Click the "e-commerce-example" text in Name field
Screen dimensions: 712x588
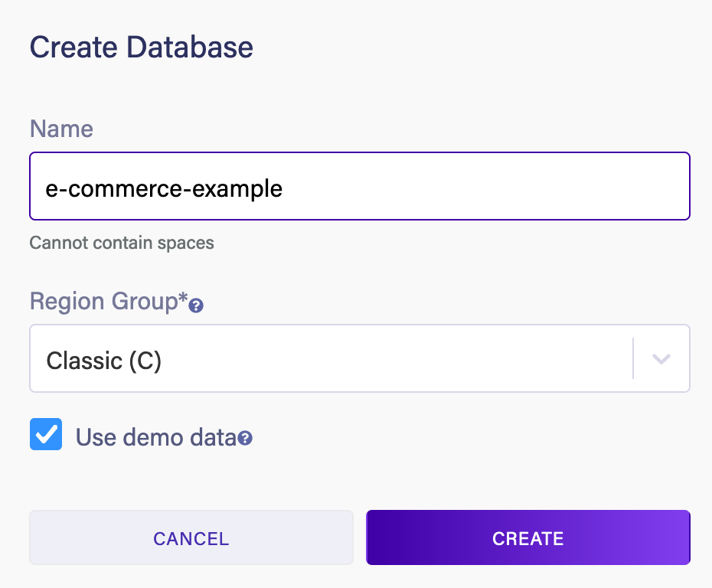click(x=164, y=188)
